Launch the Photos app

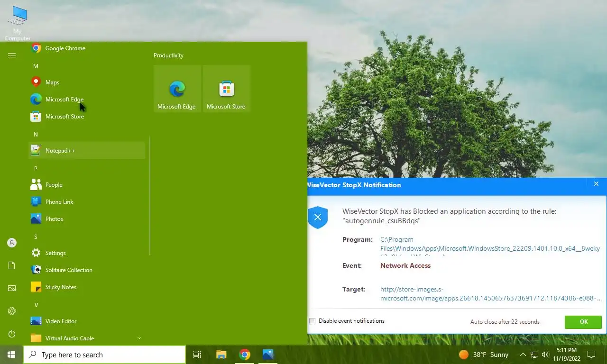[x=87, y=219]
